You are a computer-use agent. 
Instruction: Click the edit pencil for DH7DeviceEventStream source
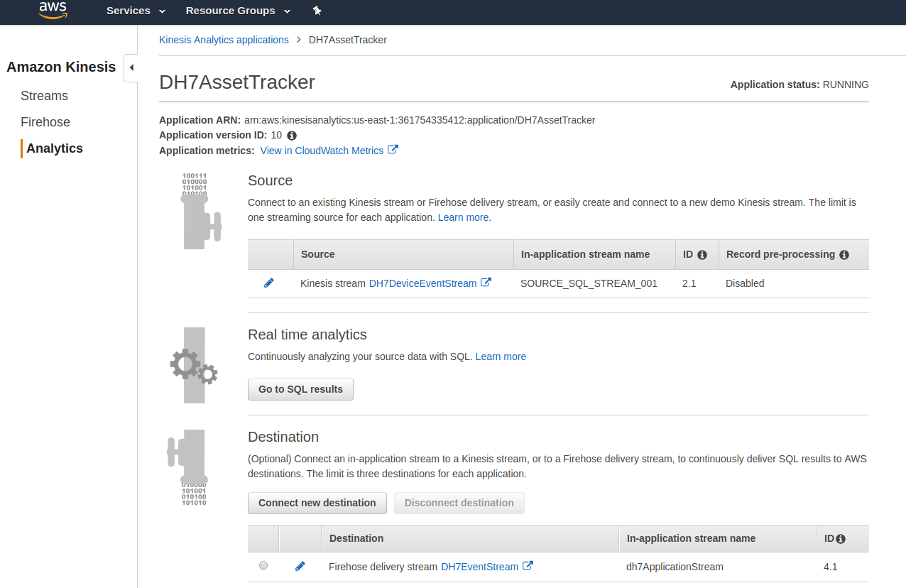click(268, 283)
